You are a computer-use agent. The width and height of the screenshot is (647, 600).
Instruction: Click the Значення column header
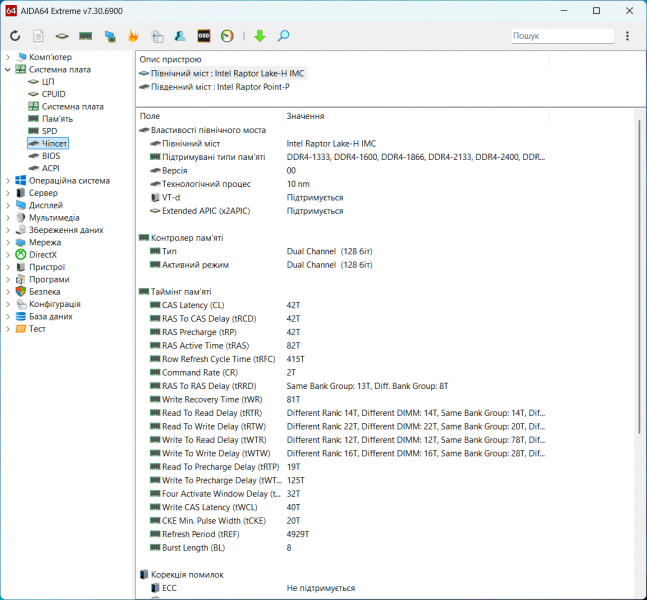click(416, 116)
